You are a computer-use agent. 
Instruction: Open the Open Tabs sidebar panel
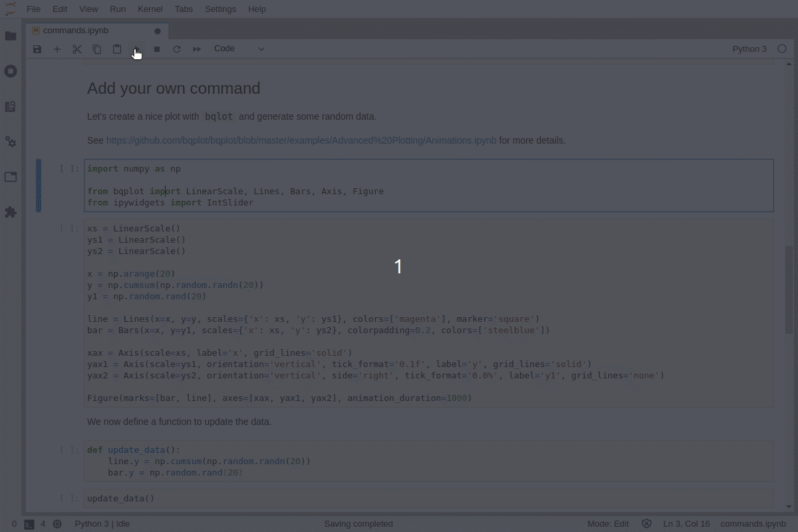click(11, 177)
